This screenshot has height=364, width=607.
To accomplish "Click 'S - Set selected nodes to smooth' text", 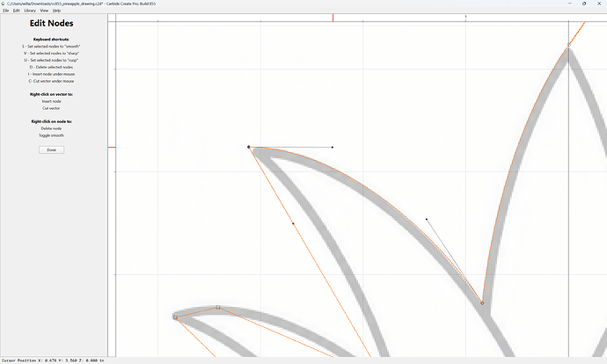I will click(x=51, y=47).
